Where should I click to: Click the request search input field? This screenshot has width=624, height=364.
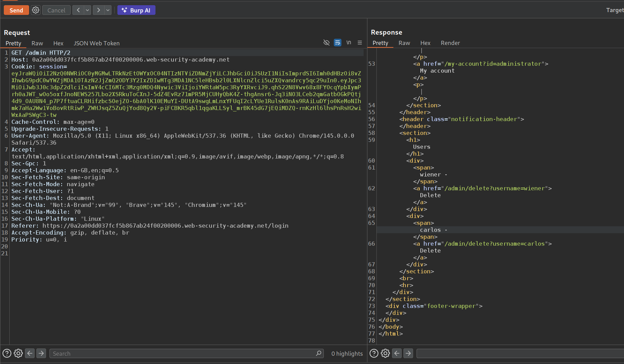[182, 353]
